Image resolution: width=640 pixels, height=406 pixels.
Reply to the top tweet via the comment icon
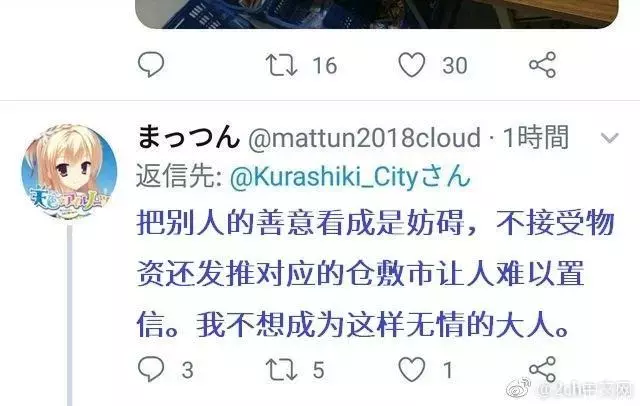151,64
